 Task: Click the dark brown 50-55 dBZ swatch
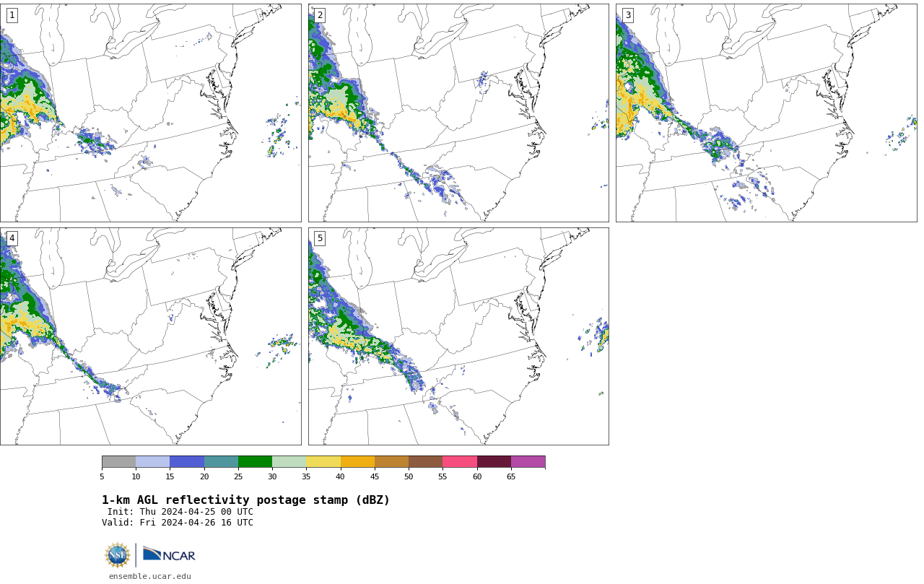click(426, 462)
